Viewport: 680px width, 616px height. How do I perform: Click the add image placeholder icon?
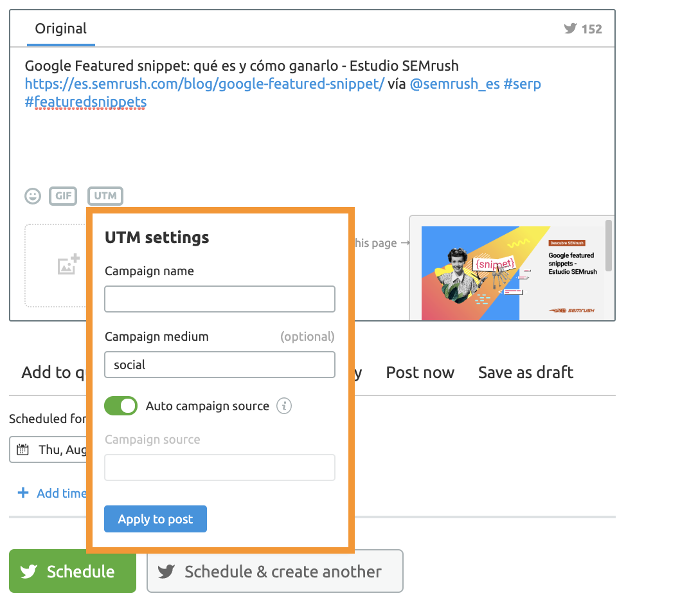[68, 265]
